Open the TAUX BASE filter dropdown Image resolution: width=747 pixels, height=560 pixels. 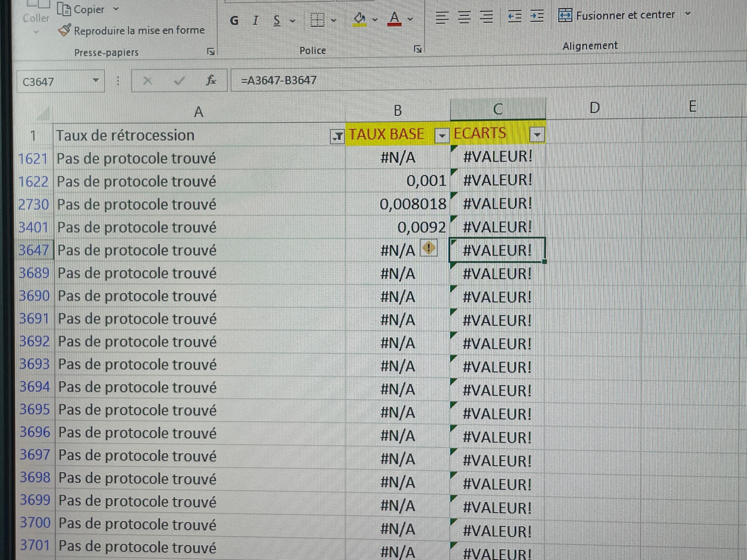pos(441,136)
